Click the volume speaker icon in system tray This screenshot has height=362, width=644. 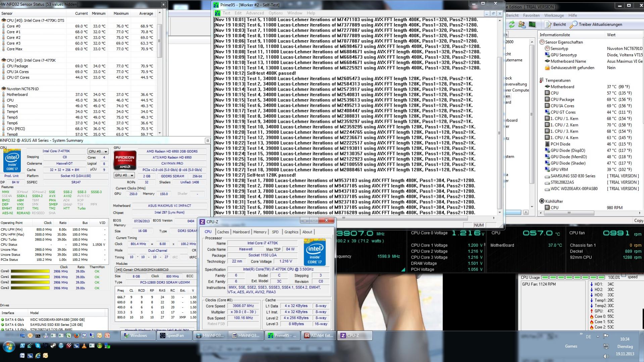606,356
